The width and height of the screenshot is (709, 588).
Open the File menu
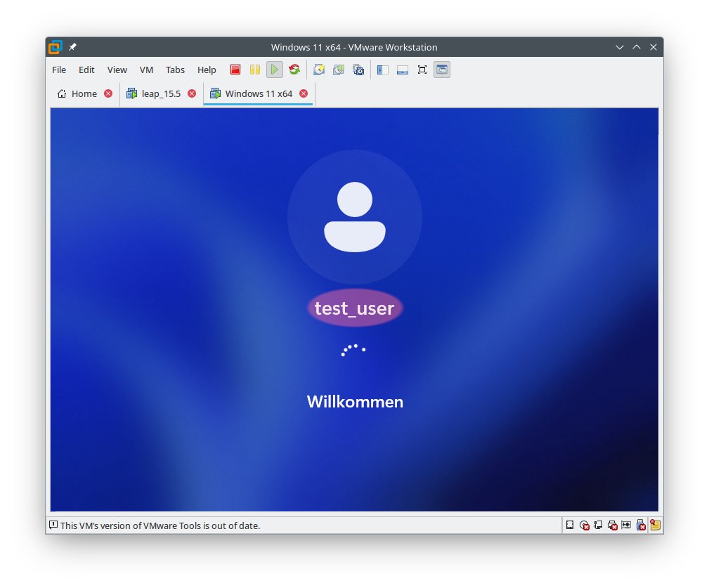[x=59, y=70]
